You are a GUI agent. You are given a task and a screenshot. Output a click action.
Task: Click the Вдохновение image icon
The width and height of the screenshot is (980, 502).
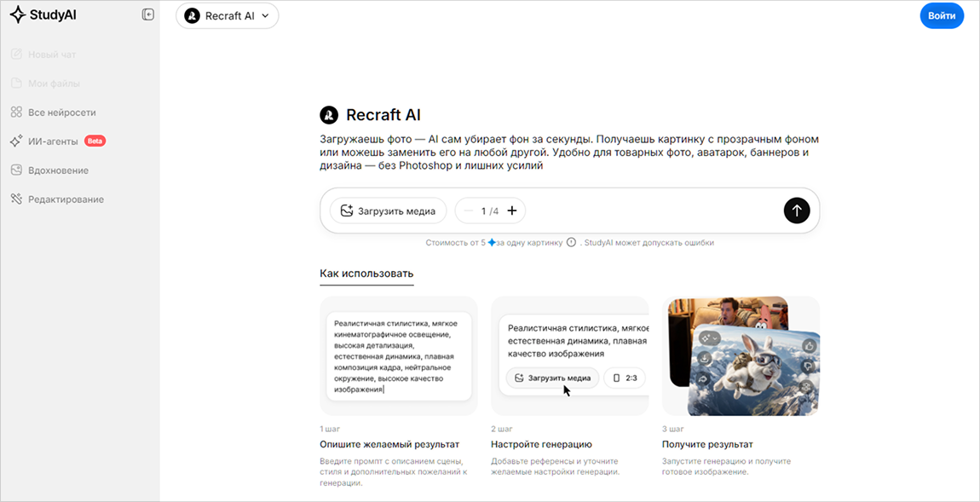(17, 170)
